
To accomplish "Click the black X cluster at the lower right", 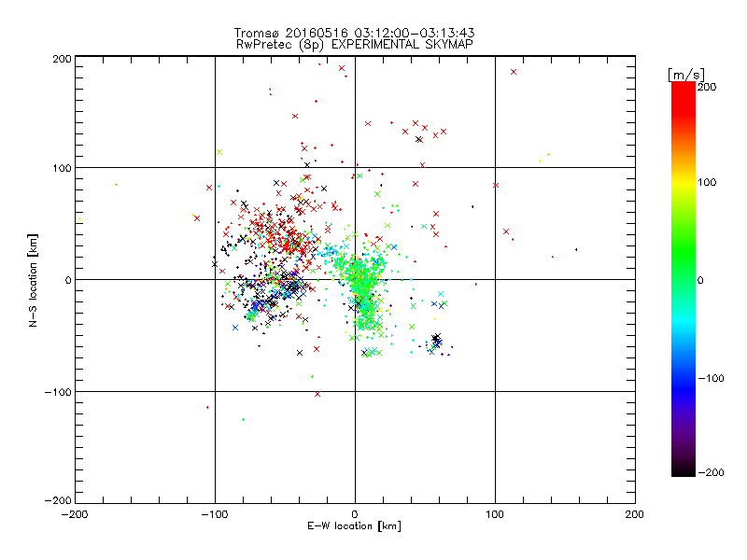I will 436,339.
